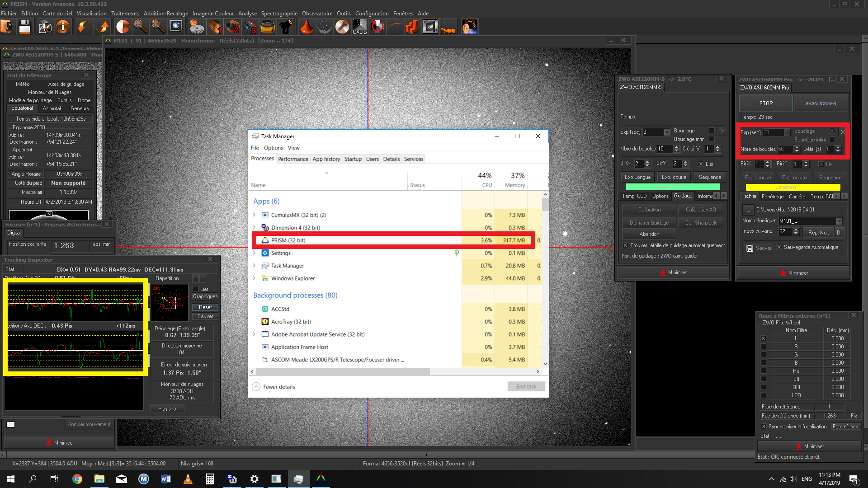The image size is (868, 488).
Task: Click the green Caméra n°2 indicator bar
Action: (673, 187)
